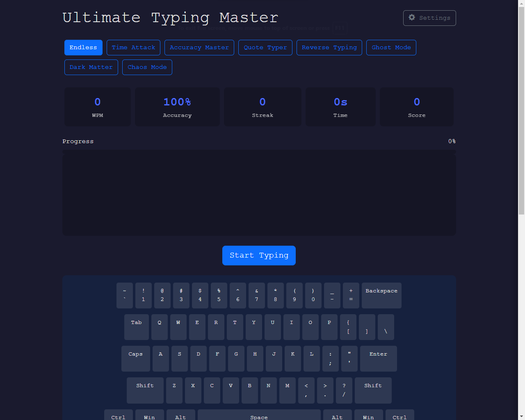Switch to Time Attack mode
The image size is (525, 420).
pyautogui.click(x=134, y=48)
